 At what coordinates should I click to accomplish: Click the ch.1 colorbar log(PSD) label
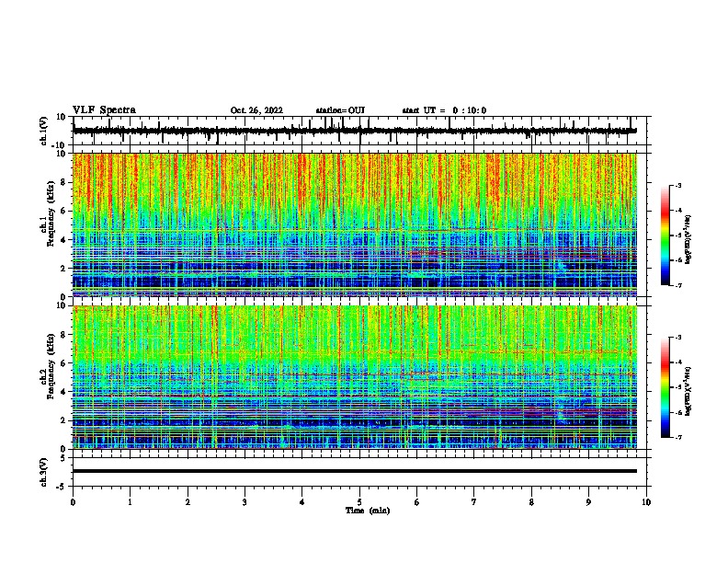pyautogui.click(x=688, y=239)
